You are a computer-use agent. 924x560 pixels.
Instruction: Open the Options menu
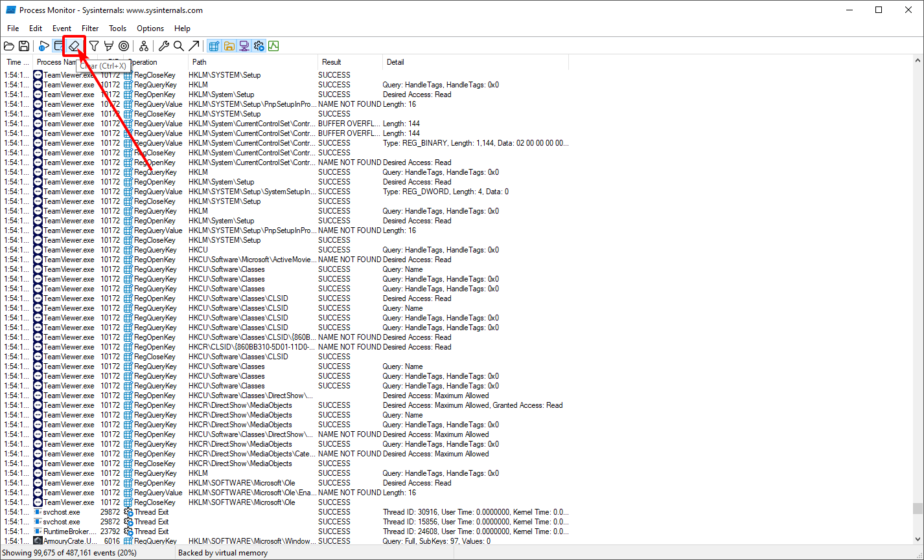click(x=150, y=28)
